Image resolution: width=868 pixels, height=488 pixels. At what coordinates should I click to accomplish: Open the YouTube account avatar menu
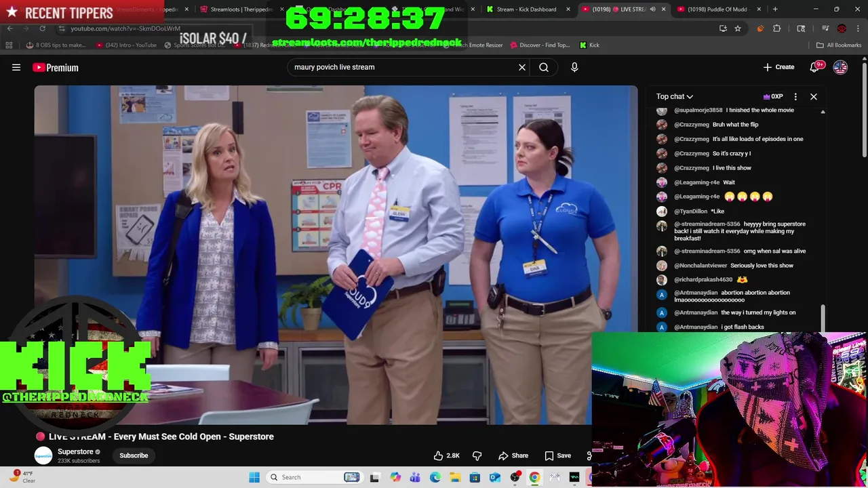(840, 67)
